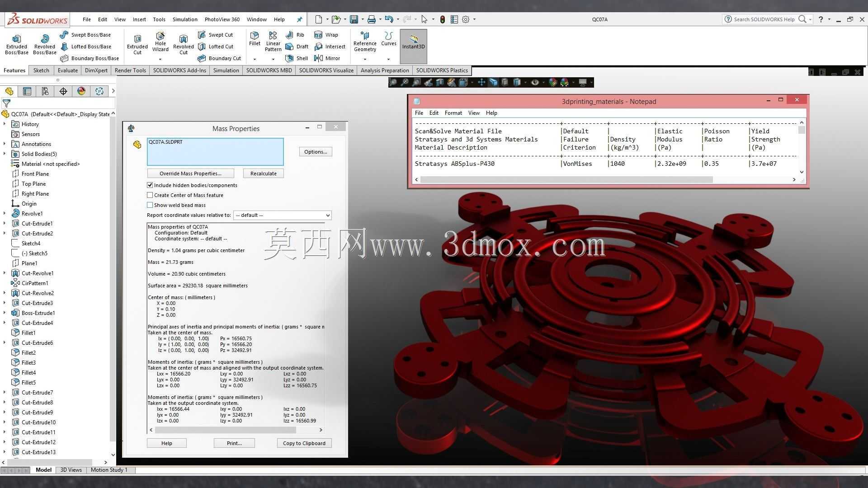Open the Reference Geometry tool

pos(365,42)
